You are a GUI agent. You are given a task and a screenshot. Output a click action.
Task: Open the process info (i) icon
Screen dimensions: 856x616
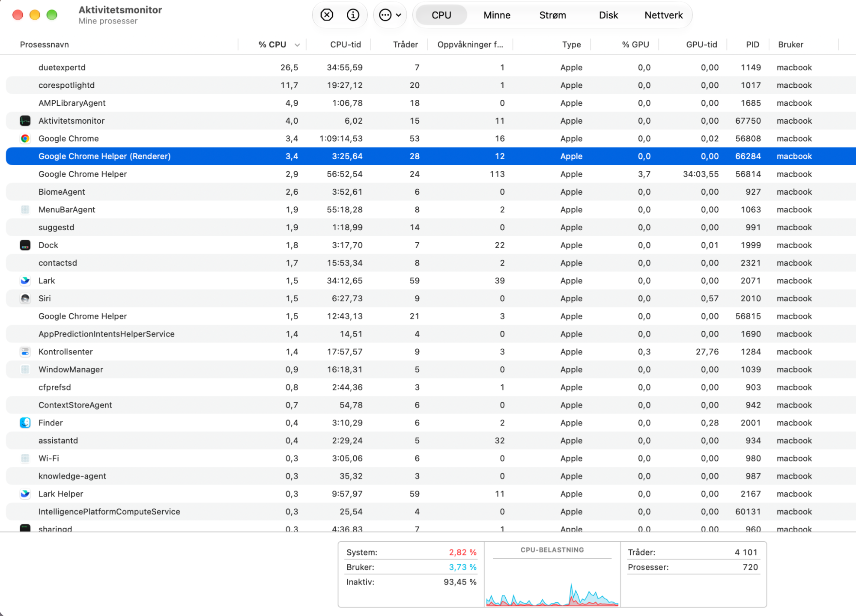pyautogui.click(x=353, y=15)
